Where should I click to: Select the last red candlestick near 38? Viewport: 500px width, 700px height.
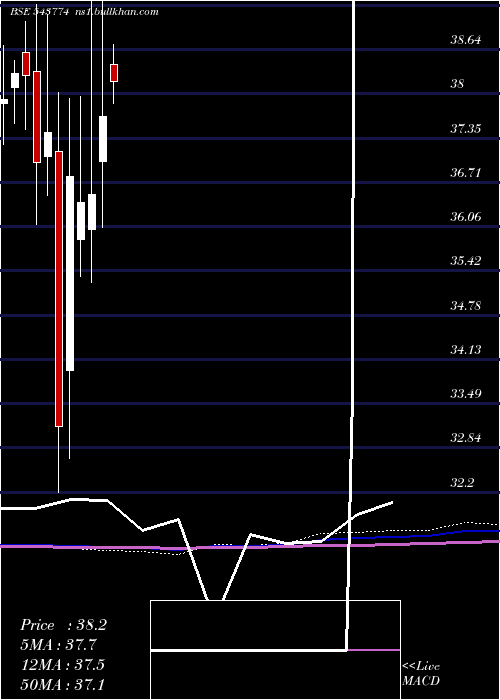(114, 73)
